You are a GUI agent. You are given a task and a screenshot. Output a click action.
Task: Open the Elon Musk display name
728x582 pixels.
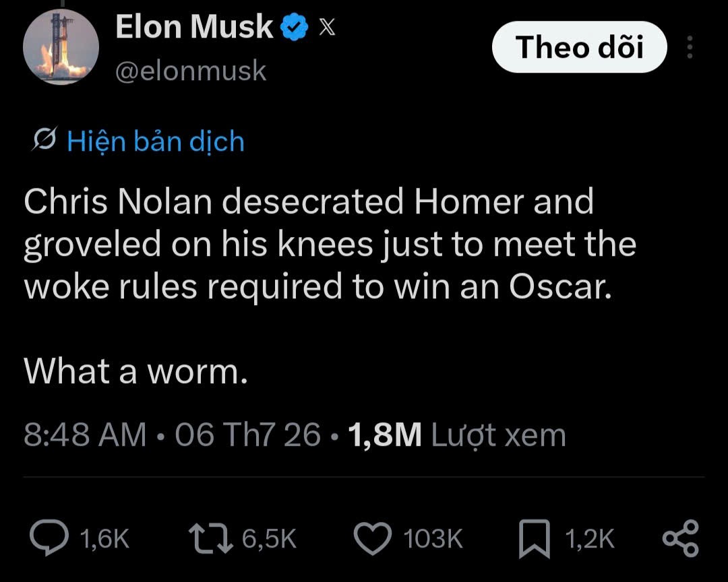click(x=194, y=27)
